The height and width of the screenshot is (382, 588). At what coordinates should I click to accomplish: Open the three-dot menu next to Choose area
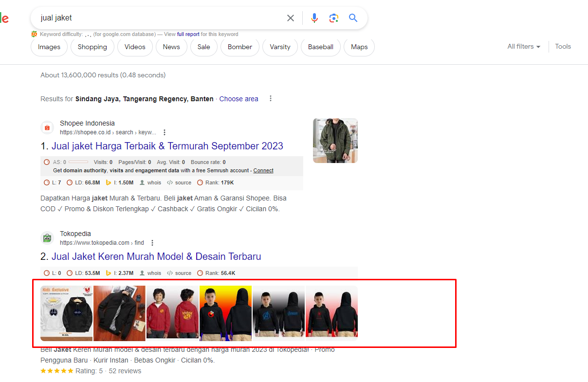click(x=270, y=98)
